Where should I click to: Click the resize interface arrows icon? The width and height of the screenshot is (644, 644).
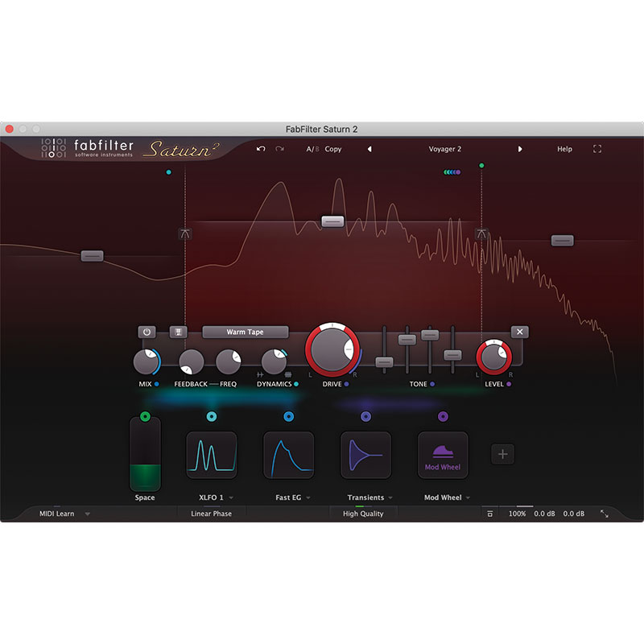(x=605, y=514)
